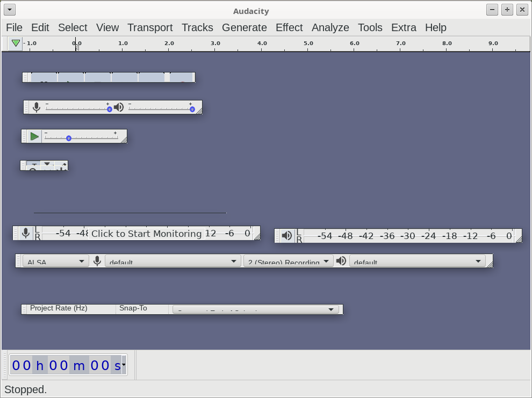This screenshot has width=532, height=398.
Task: Toggle the pinned play head triangle on the timeline
Action: coord(16,44)
